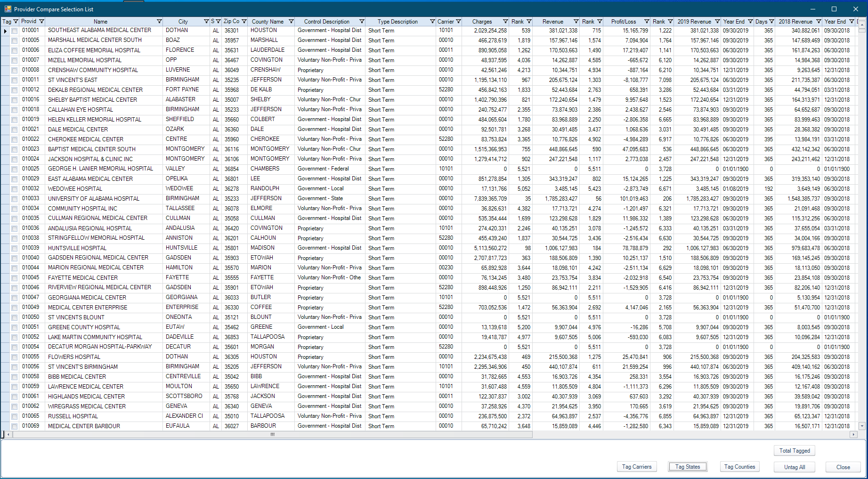868x479 pixels.
Task: Filter the Carrier column
Action: (459, 21)
